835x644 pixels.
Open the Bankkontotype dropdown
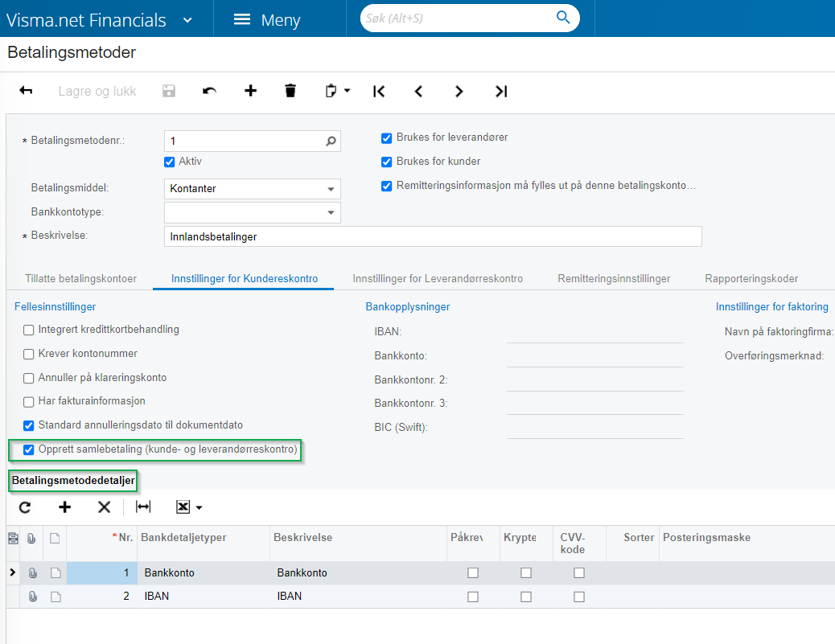[x=331, y=213]
